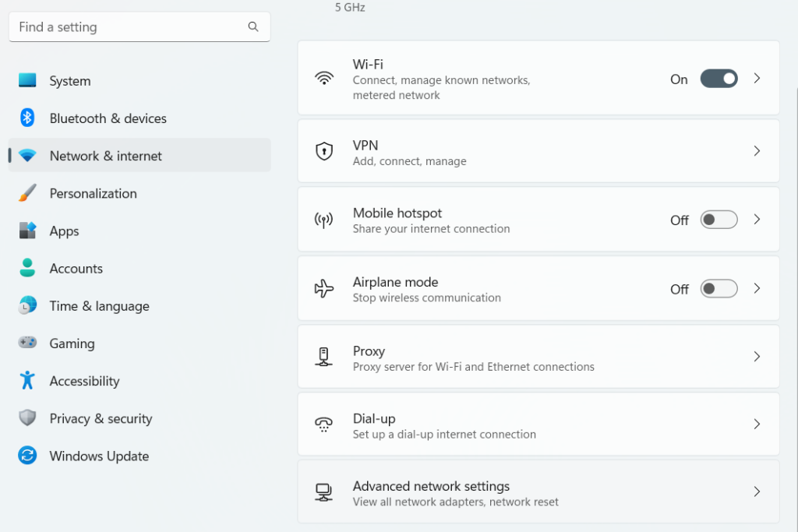This screenshot has width=798, height=532.
Task: Click the Network & internet Wi-Fi icon
Action: (x=27, y=156)
